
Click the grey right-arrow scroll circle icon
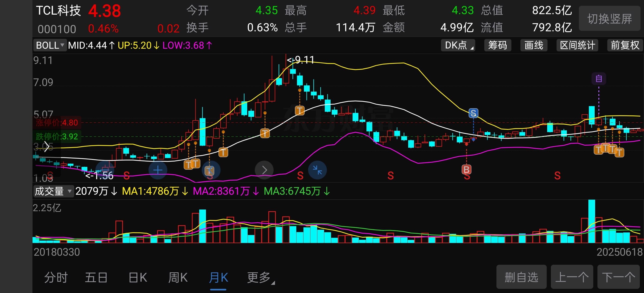tap(264, 170)
